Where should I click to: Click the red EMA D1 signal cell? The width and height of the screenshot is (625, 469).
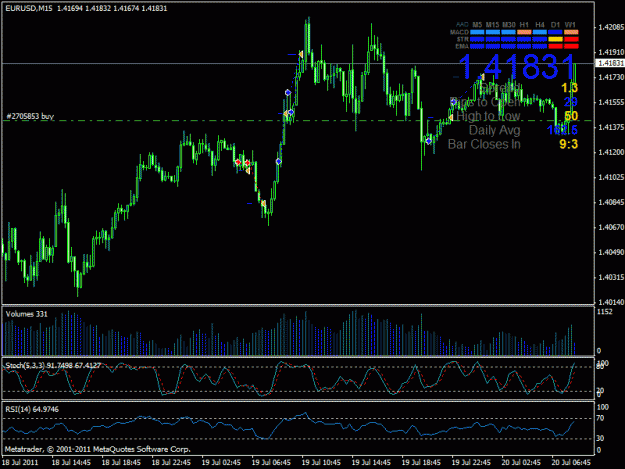point(555,47)
